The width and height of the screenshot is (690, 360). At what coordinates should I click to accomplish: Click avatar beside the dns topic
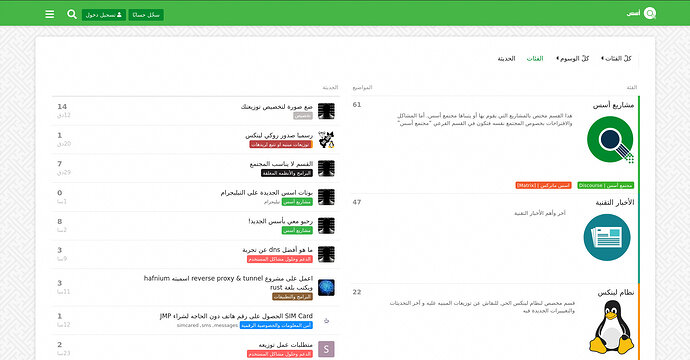(326, 254)
